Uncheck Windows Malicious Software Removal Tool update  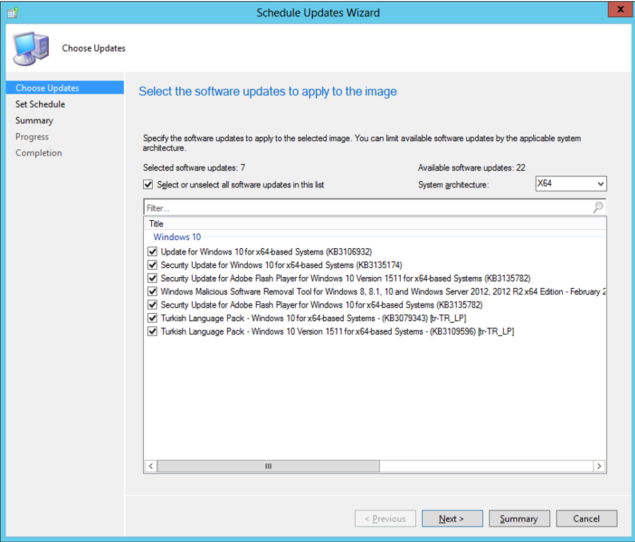[153, 291]
